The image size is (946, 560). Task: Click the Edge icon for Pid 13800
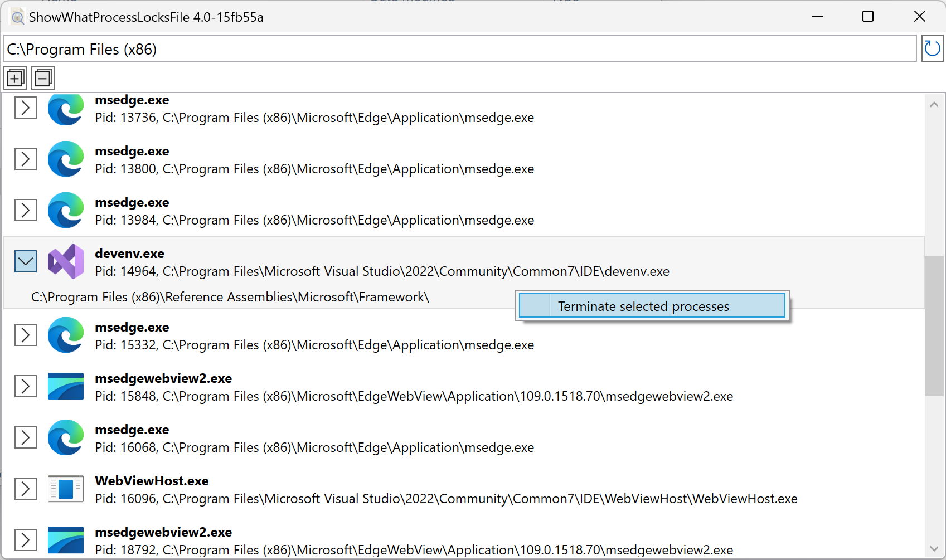66,159
